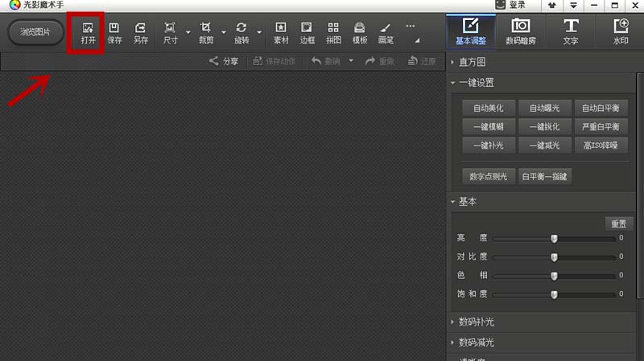Image resolution: width=644 pixels, height=361 pixels.
Task: Collapse the 基本 section
Action: coord(452,202)
